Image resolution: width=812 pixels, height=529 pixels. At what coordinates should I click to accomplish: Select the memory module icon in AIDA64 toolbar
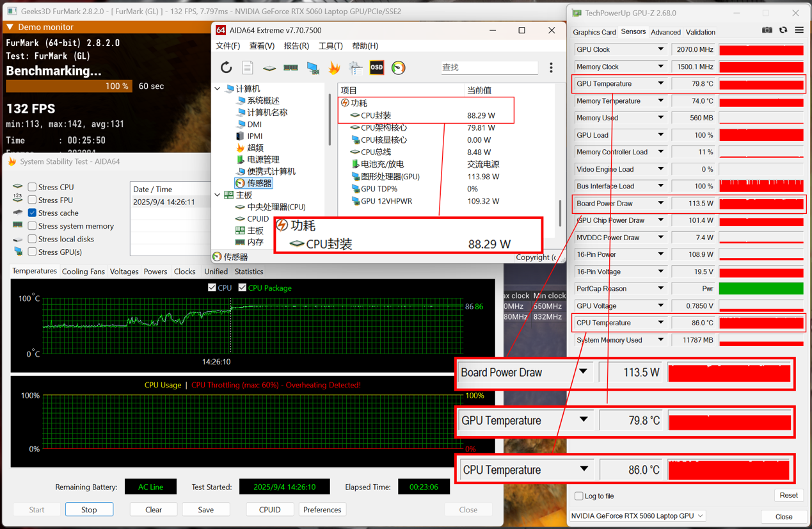click(291, 67)
